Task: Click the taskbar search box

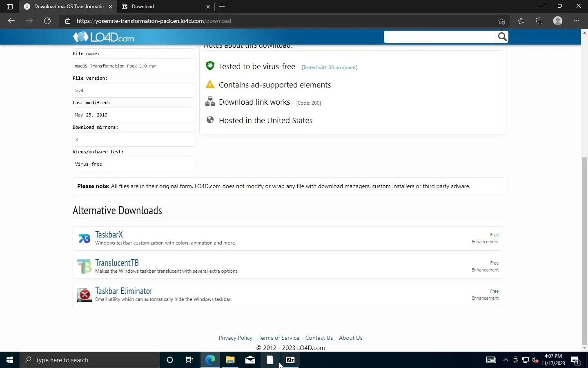Action: click(90, 360)
